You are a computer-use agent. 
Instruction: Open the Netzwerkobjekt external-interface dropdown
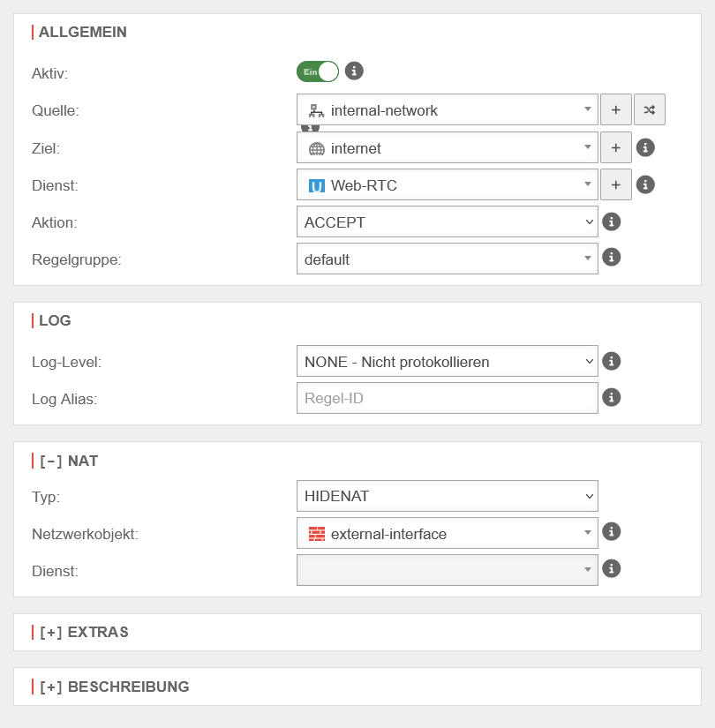(447, 534)
